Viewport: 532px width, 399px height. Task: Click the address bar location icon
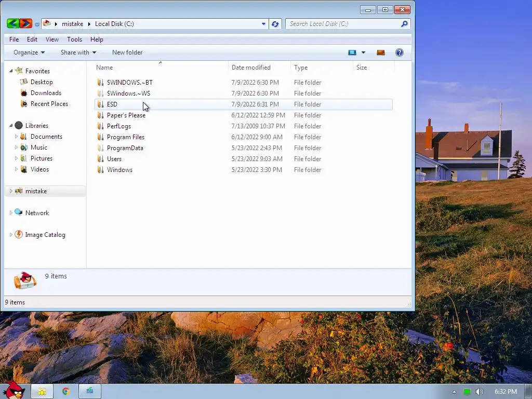[x=47, y=23]
